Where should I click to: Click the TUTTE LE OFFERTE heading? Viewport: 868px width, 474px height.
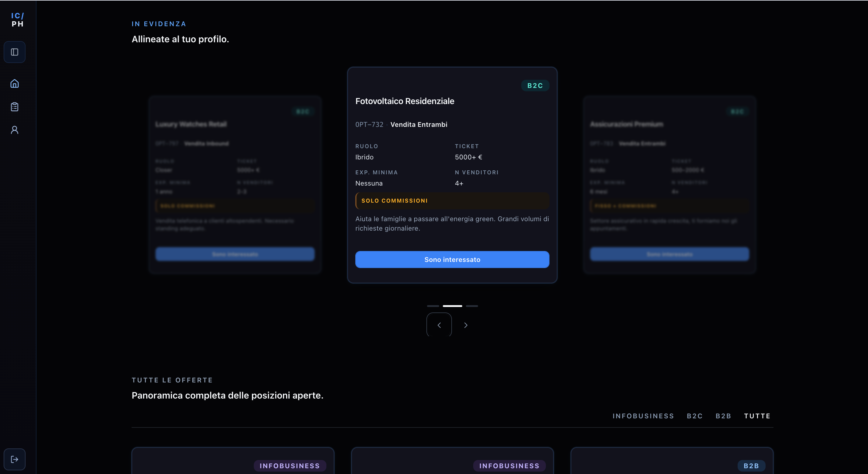tap(172, 380)
